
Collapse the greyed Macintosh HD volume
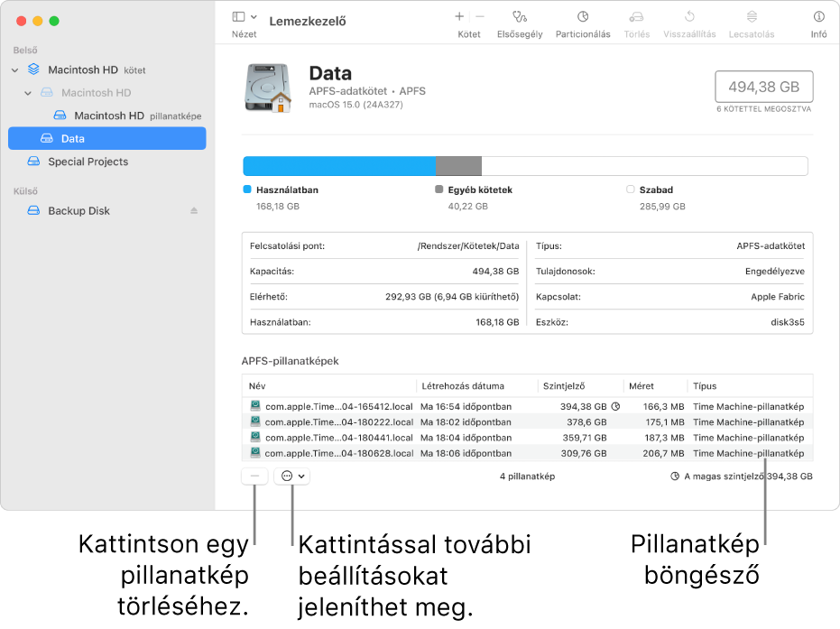point(28,93)
